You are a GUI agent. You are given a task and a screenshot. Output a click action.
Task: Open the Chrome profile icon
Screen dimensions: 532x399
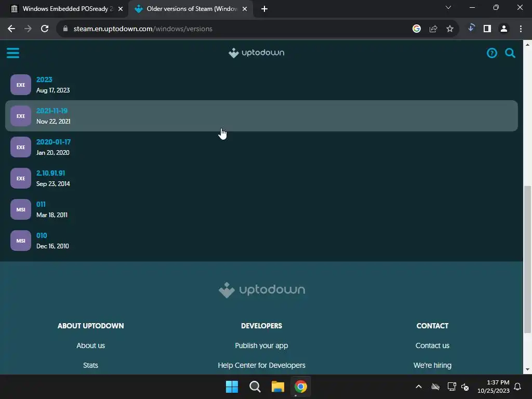[x=504, y=29]
